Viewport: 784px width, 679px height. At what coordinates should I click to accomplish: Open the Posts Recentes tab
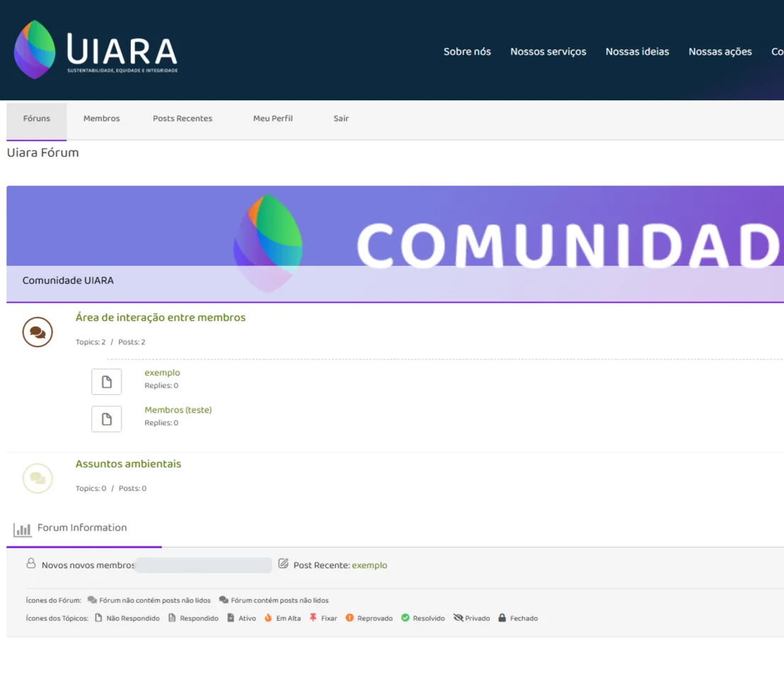183,119
